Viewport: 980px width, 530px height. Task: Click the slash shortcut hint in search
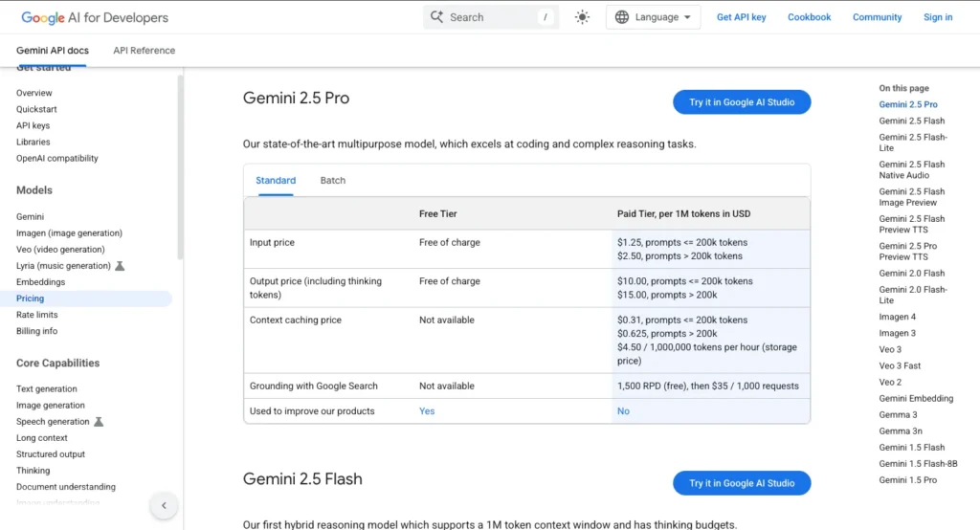545,17
